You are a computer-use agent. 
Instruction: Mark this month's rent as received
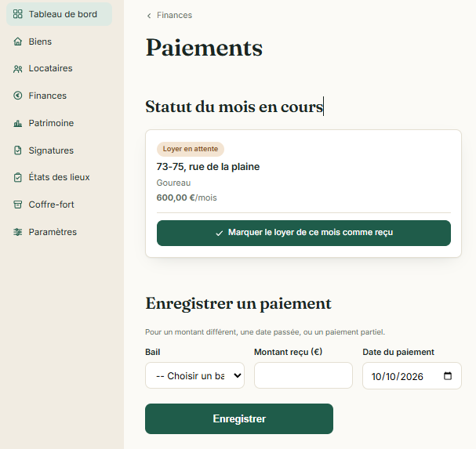(x=303, y=233)
